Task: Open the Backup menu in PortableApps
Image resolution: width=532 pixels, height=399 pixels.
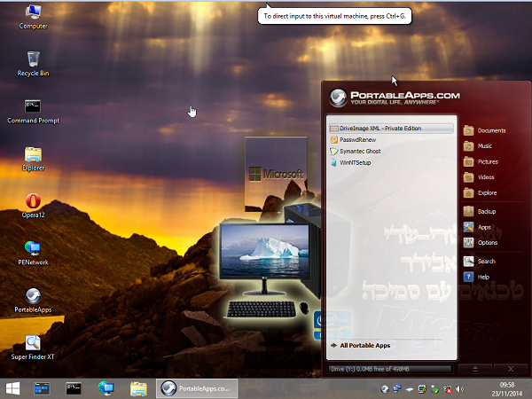Action: click(x=480, y=211)
